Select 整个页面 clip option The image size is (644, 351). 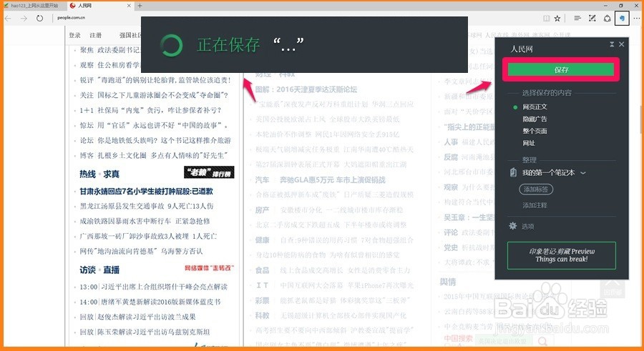click(535, 131)
